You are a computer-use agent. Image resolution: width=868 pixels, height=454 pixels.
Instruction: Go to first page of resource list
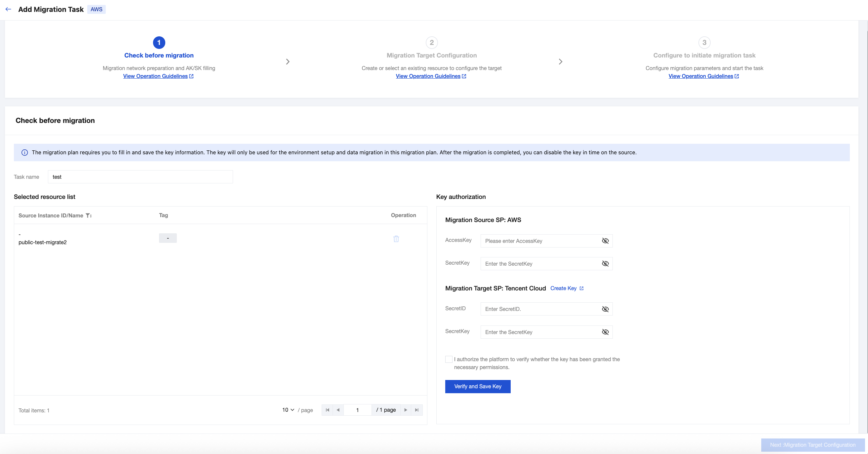point(327,410)
